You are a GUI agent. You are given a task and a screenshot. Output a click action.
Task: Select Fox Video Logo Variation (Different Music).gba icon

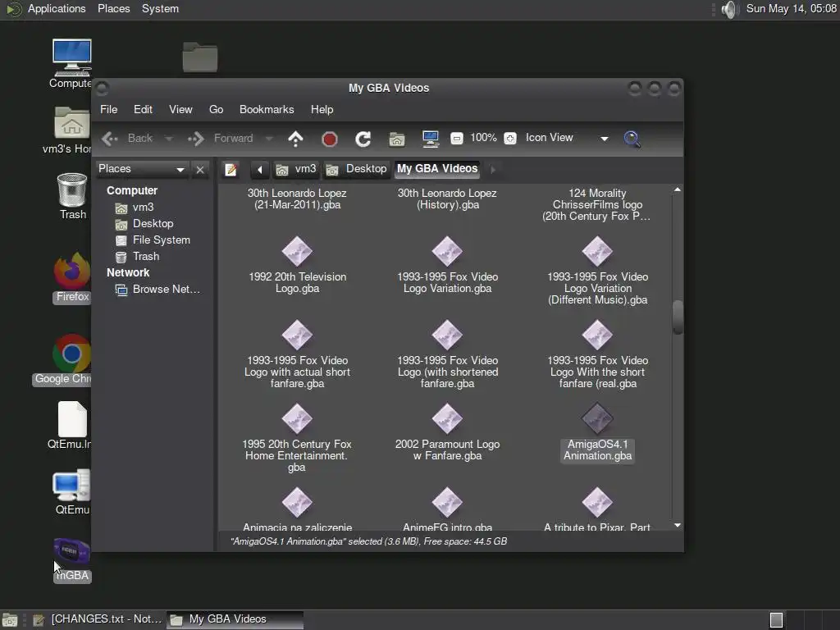pyautogui.click(x=597, y=251)
